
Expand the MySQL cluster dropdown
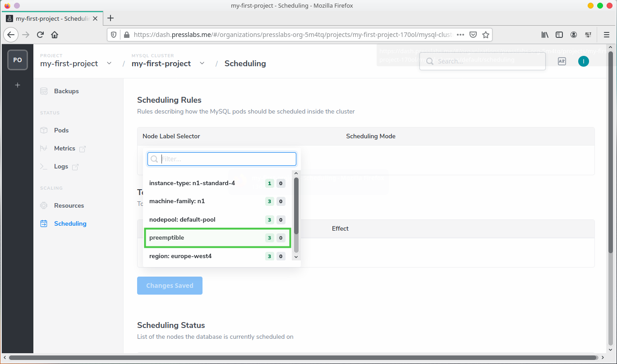pos(202,64)
